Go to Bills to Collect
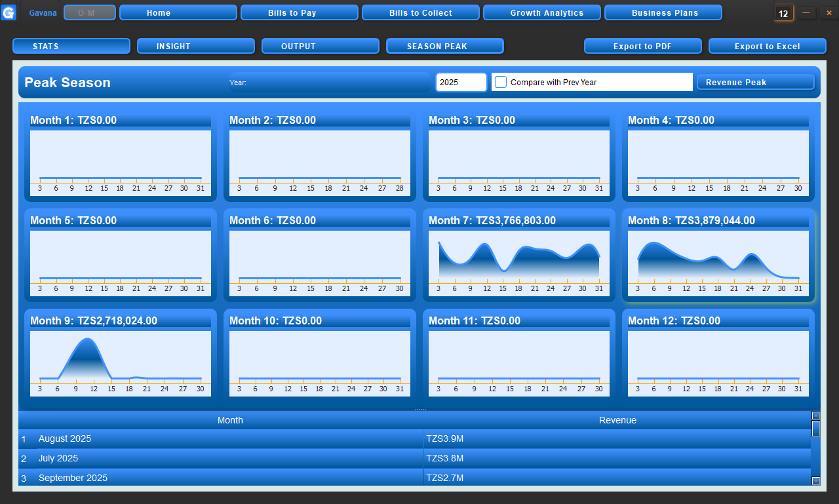Image resolution: width=839 pixels, height=504 pixels. (x=421, y=12)
